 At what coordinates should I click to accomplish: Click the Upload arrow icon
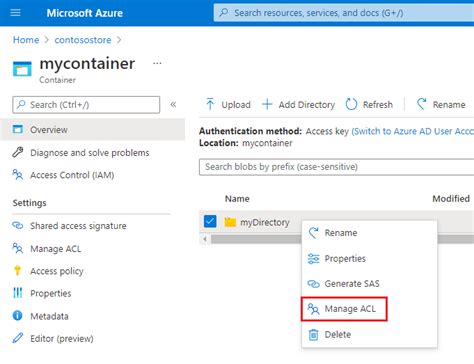210,104
